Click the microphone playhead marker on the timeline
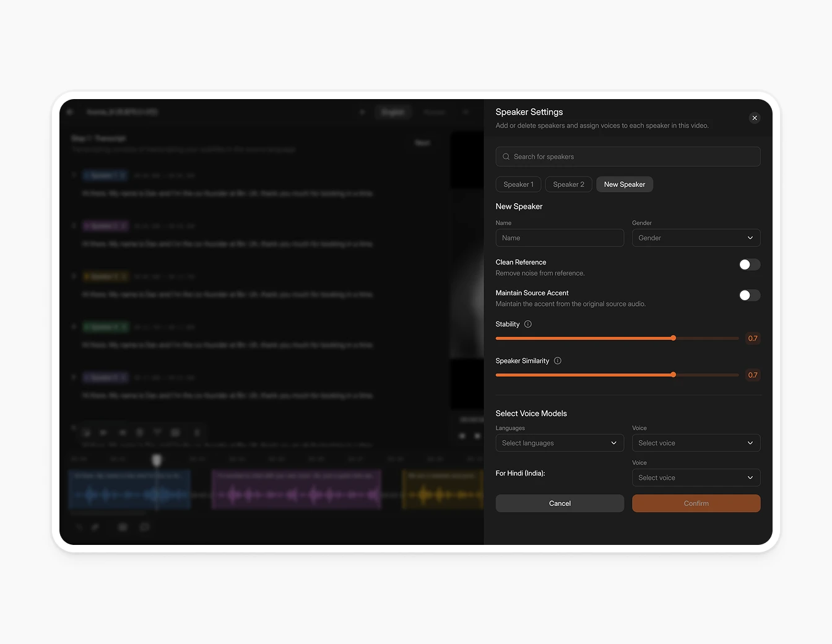This screenshot has width=832, height=644. point(157,460)
